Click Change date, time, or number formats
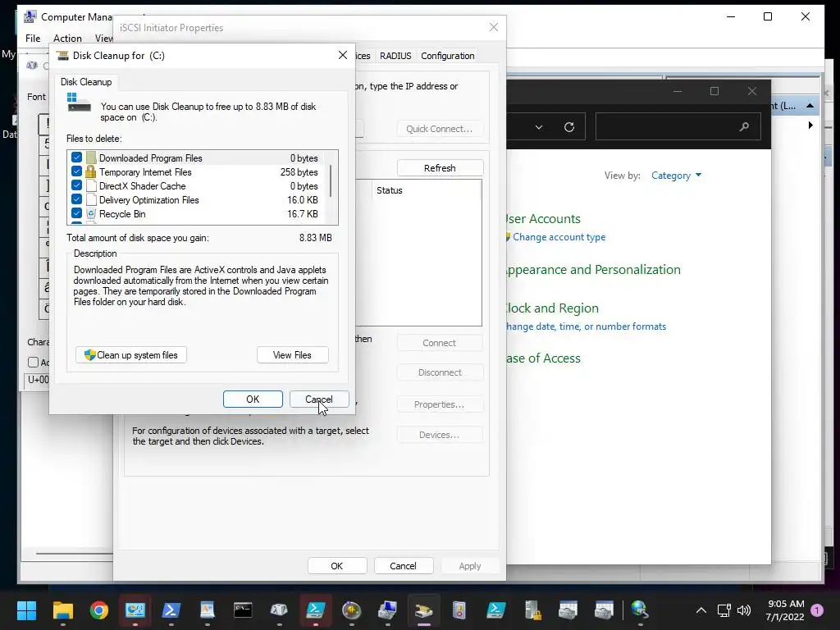Screen dimensions: 840x630 click(586, 326)
